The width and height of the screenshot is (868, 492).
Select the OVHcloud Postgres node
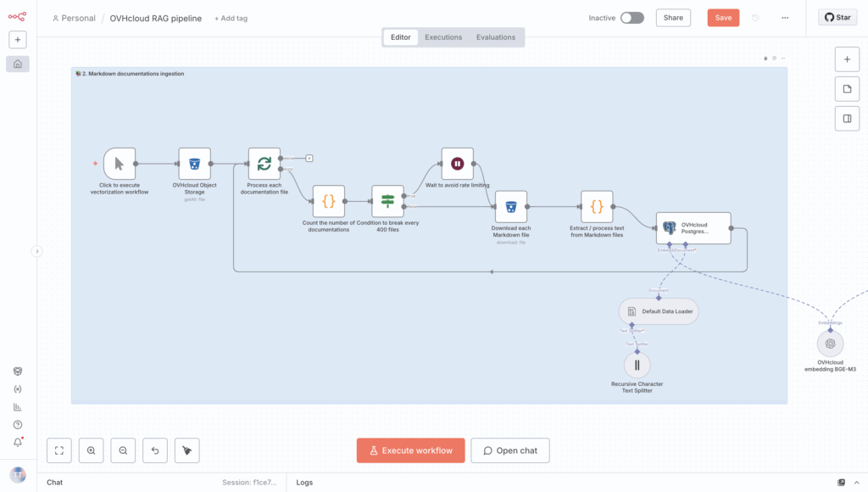(x=693, y=228)
